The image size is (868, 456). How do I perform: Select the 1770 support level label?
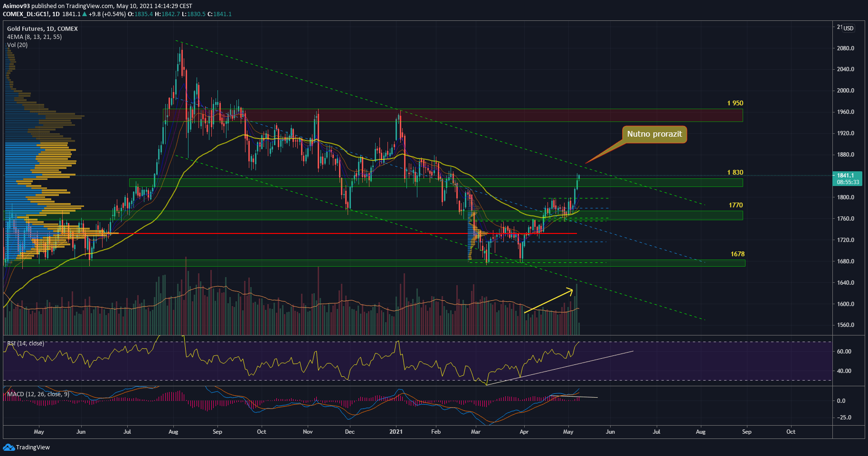(736, 205)
